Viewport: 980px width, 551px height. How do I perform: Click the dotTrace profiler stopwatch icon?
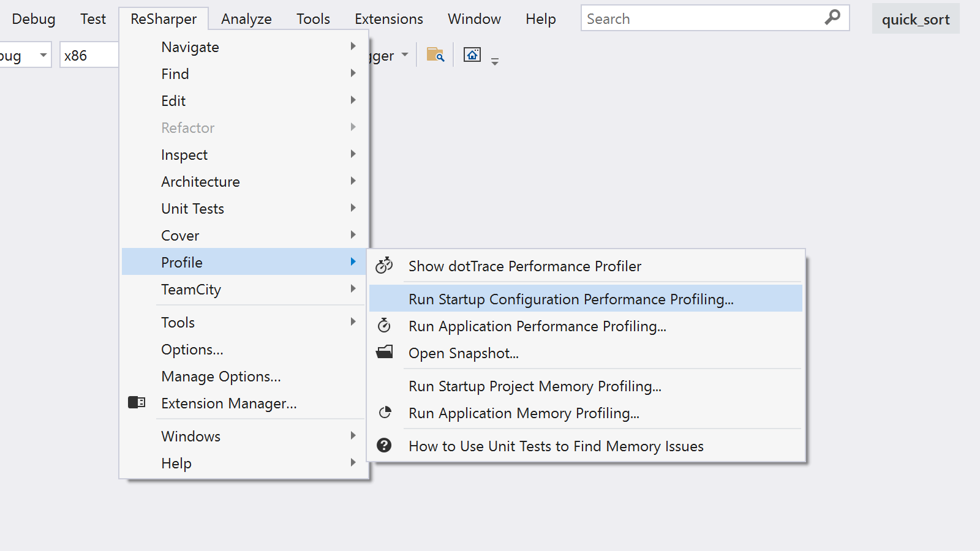click(x=384, y=265)
